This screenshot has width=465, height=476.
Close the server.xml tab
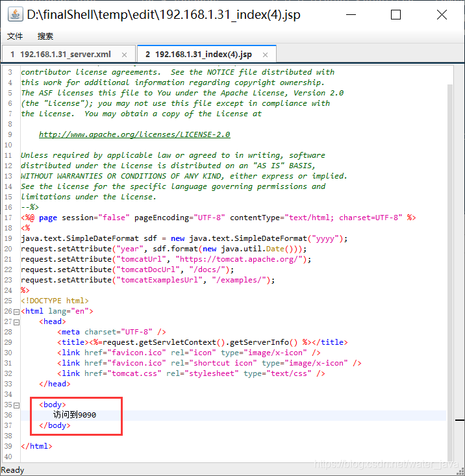point(124,55)
